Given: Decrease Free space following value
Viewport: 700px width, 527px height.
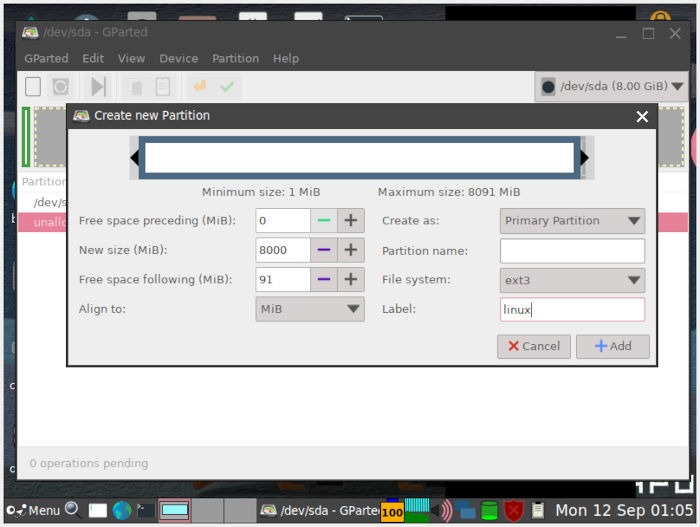Looking at the screenshot, I should 324,280.
